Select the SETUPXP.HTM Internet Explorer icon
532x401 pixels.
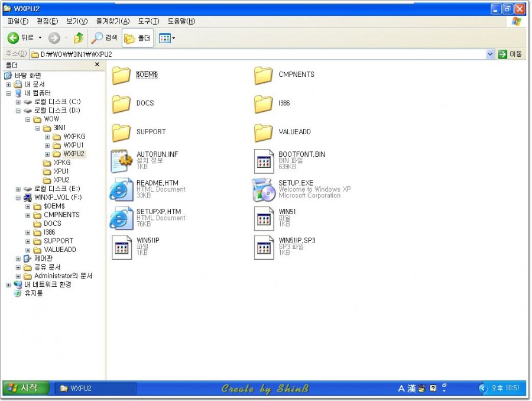tap(121, 218)
